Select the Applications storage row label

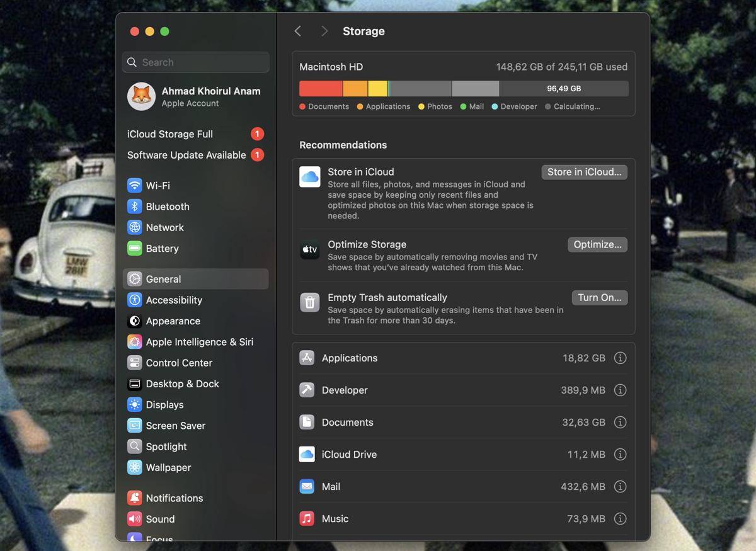pos(350,358)
